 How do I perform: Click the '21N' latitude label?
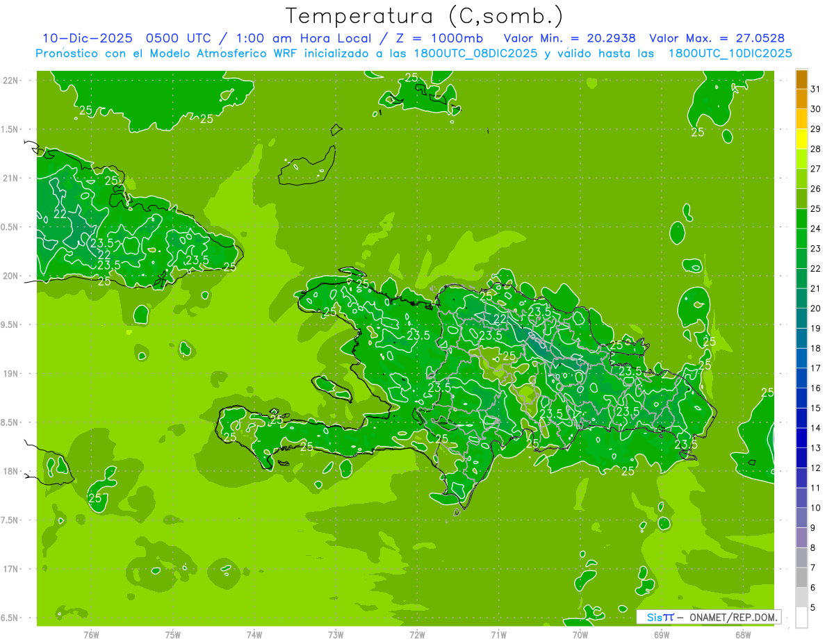coord(10,178)
